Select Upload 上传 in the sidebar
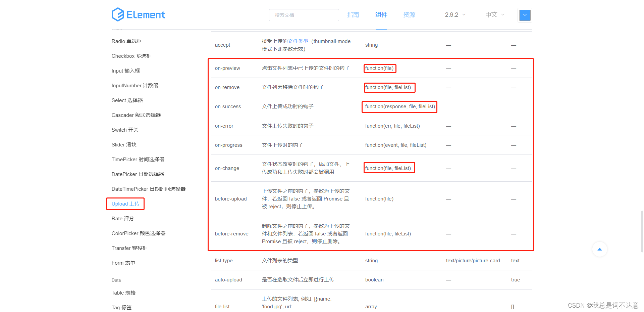Viewport: 644px width, 312px height. (125, 204)
